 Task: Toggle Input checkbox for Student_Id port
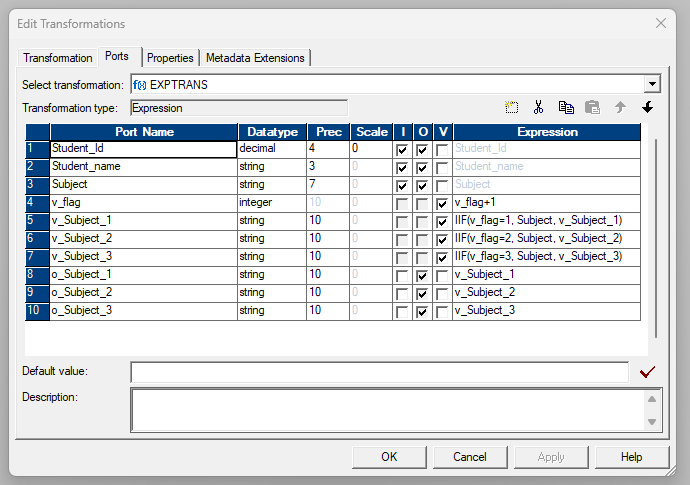[402, 149]
